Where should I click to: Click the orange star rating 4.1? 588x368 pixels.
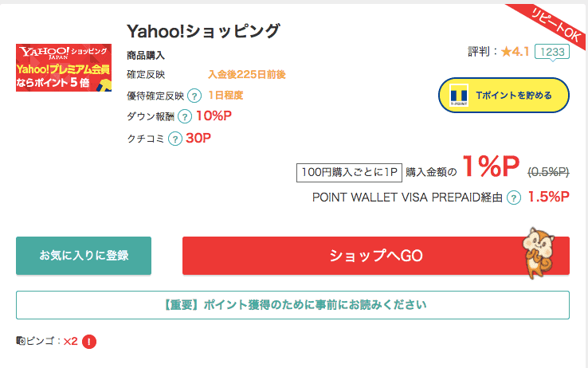(515, 53)
